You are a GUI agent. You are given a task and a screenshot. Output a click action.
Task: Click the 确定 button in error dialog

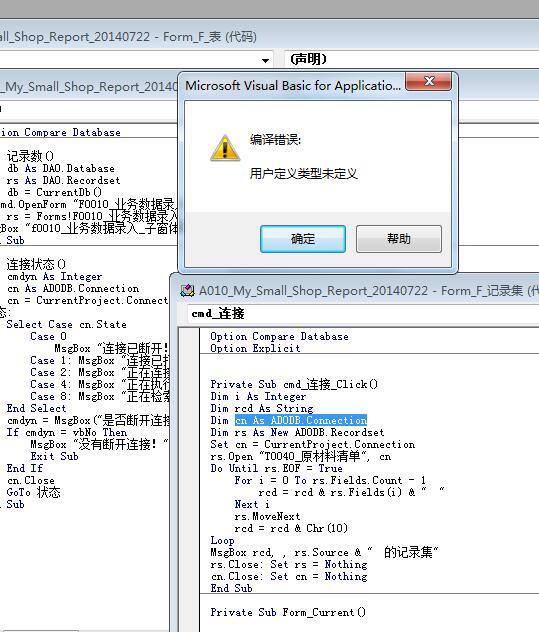click(303, 239)
